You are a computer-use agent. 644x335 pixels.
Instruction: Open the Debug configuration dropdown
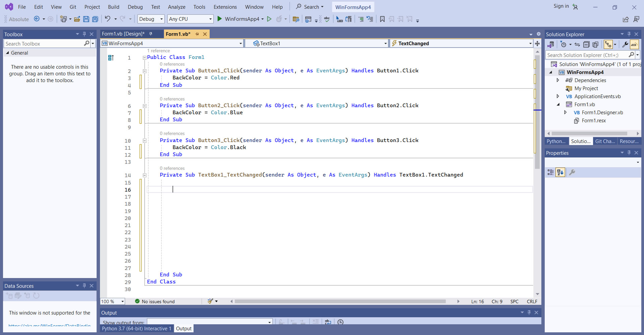tap(151, 19)
